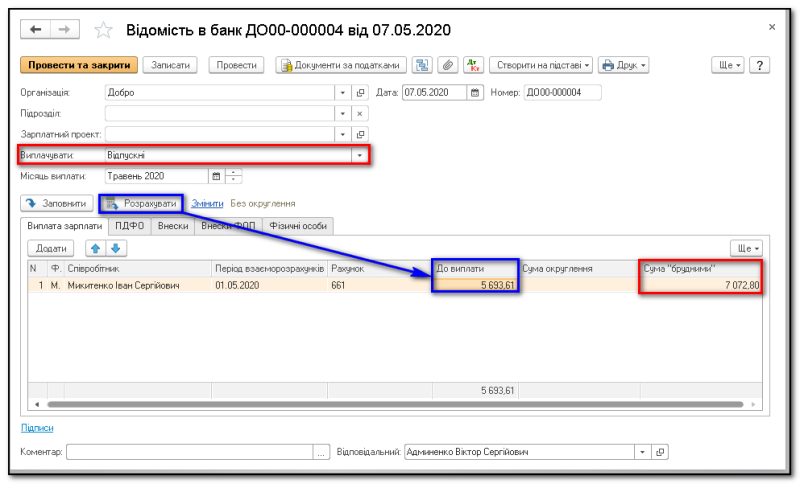800x484 pixels.
Task: Click Провести та закрити button
Action: point(79,65)
